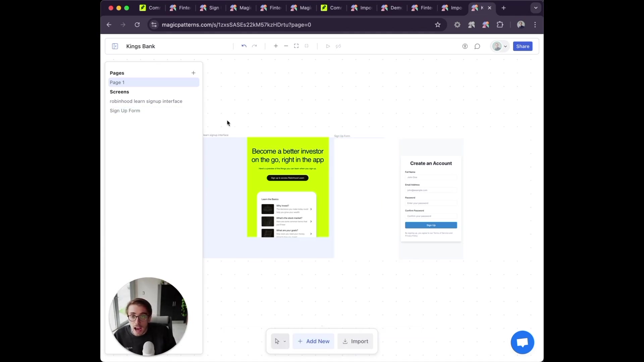Select robinhood learn signup interface screen
The image size is (644, 362).
pos(146,101)
